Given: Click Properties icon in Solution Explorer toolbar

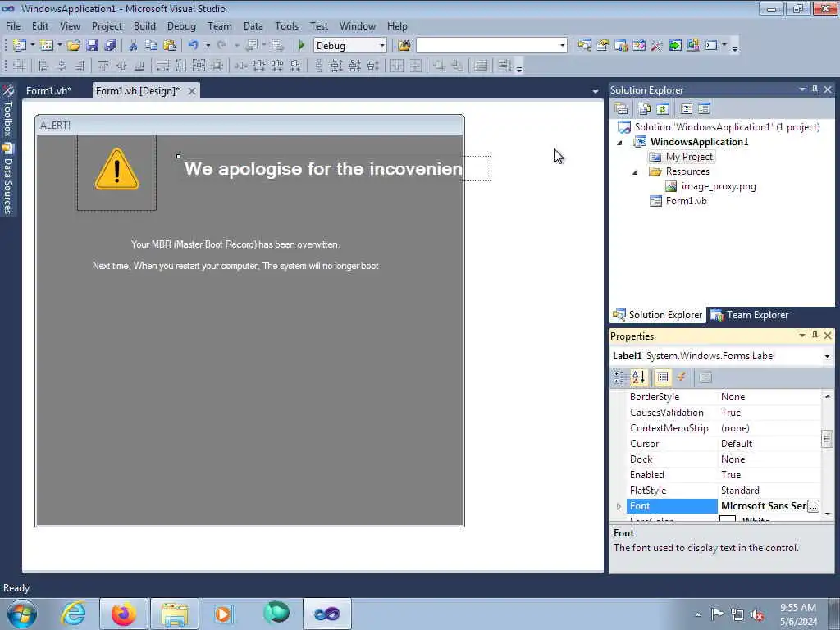Looking at the screenshot, I should click(622, 109).
